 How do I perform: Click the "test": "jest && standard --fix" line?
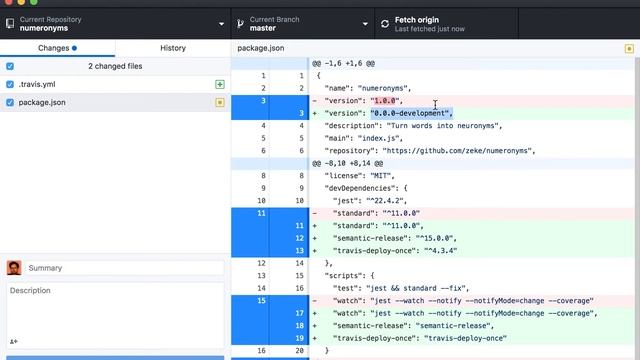tap(471, 288)
